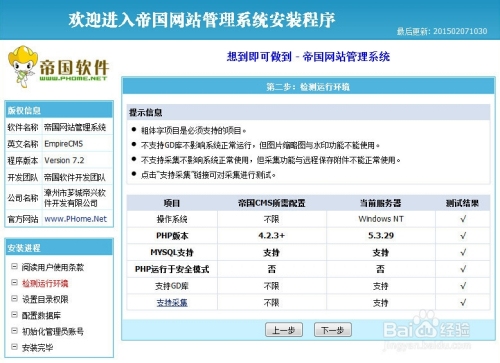Viewport: 500px width, 363px height.
Task: Click checkmark result in PHP版本 row
Action: point(463,236)
